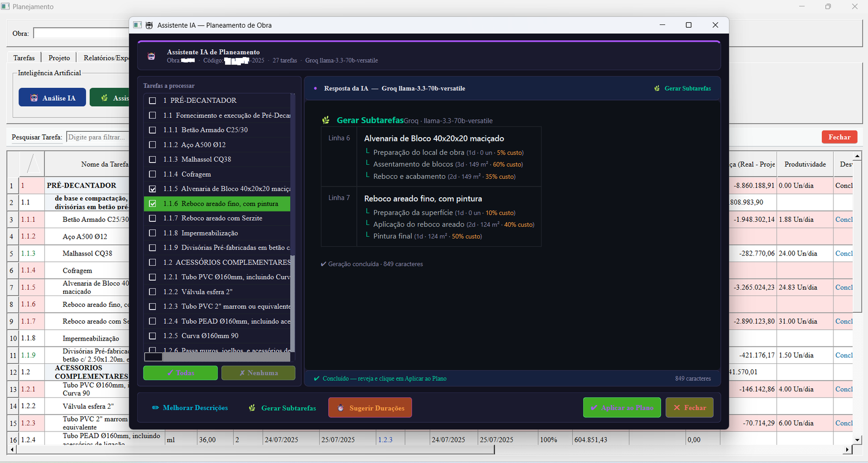
Task: Click the red Fechar button in main window
Action: 839,137
